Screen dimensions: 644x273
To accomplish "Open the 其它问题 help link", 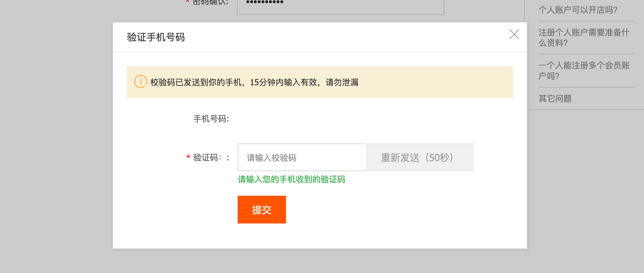I will click(x=555, y=99).
